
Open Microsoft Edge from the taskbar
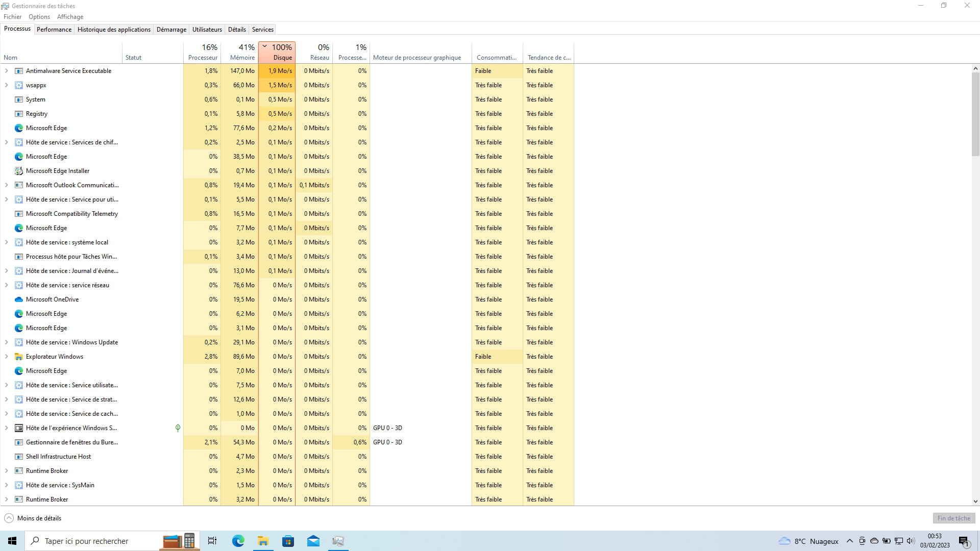[x=238, y=541]
